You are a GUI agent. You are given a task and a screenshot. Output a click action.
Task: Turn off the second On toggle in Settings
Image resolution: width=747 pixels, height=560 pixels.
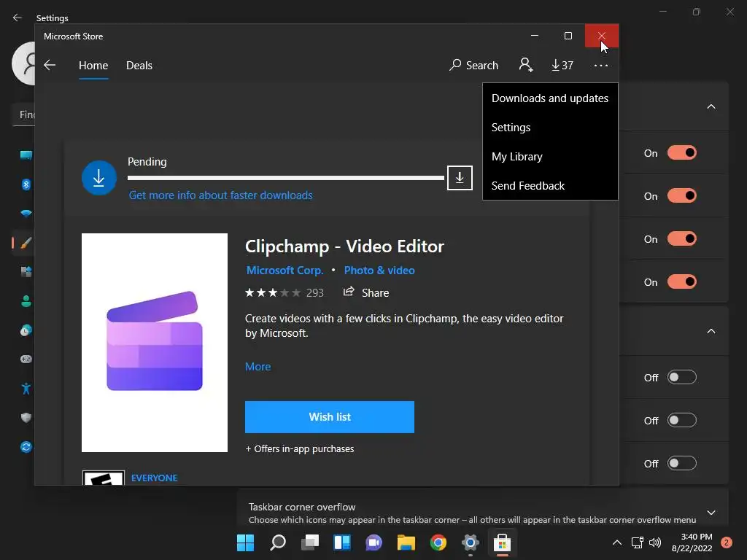682,195
